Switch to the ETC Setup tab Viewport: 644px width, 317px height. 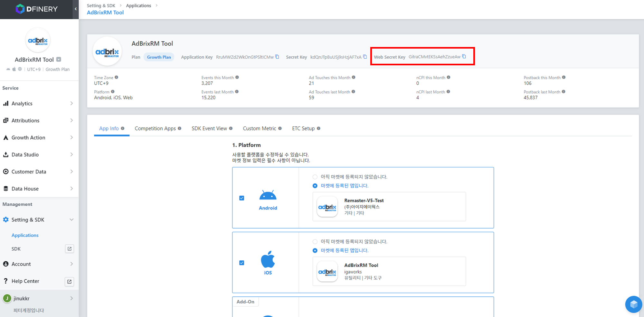303,128
